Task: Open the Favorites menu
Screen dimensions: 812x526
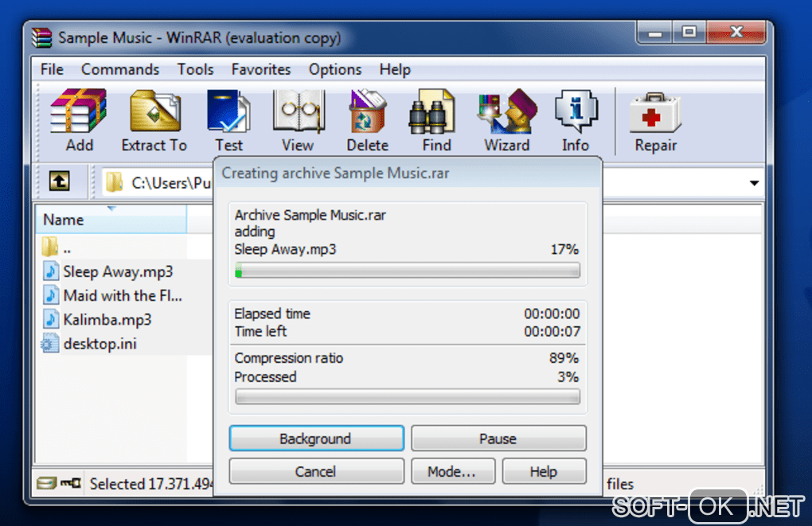Action: click(261, 69)
